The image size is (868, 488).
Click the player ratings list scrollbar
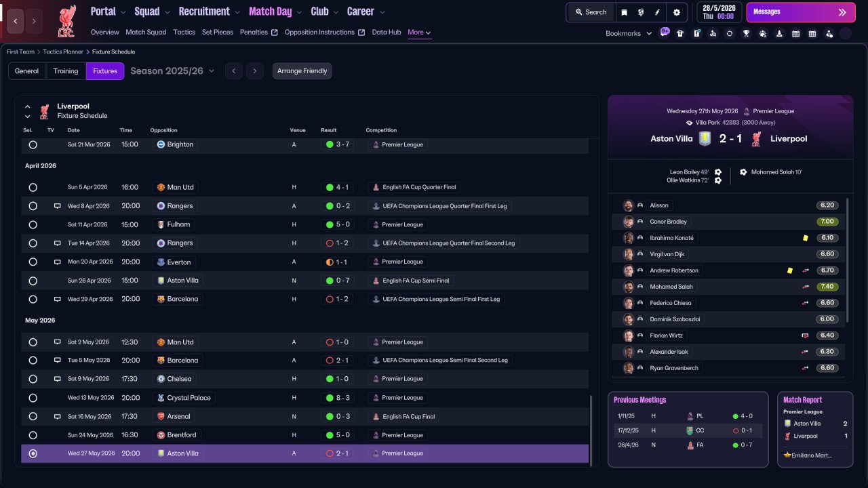[x=848, y=260]
